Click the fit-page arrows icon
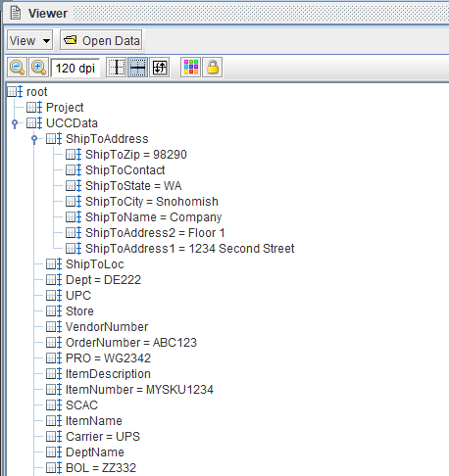449x476 pixels. tap(160, 68)
